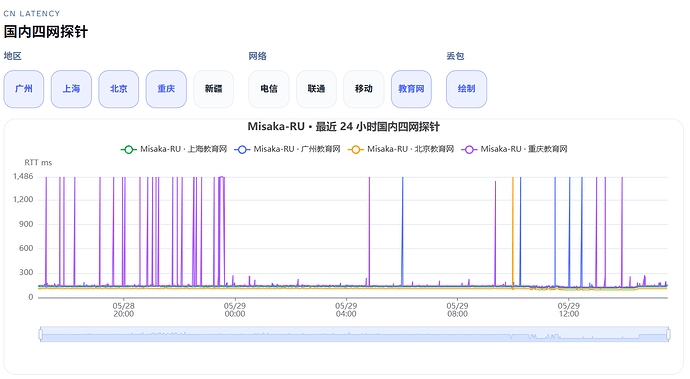Click the 05/29 04:00 axis label
690x379 pixels.
pyautogui.click(x=346, y=310)
